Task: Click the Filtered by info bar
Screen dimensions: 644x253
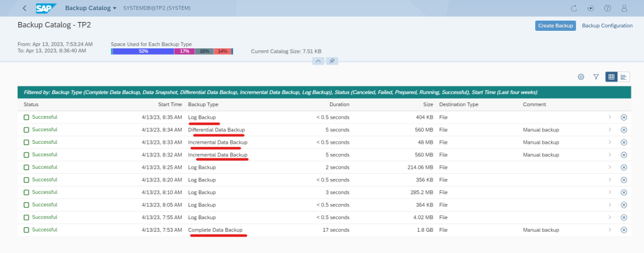Action: click(324, 92)
